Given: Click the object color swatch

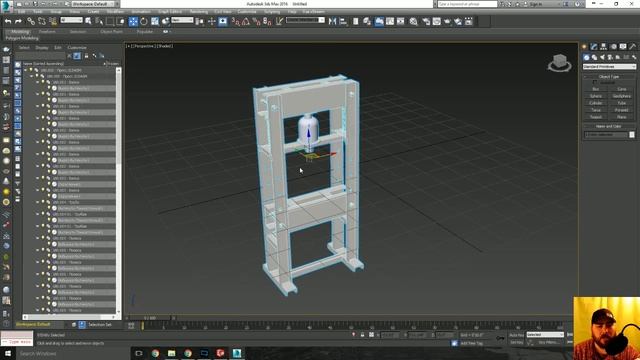Looking at the screenshot, I should click(x=632, y=135).
